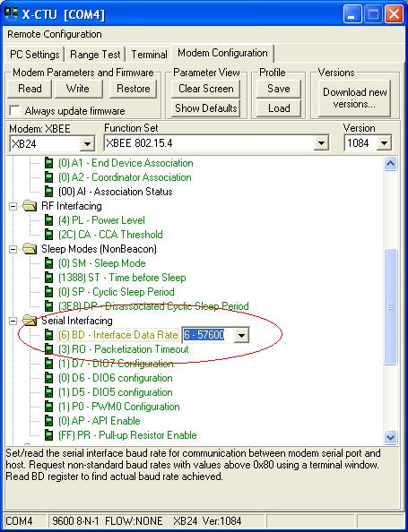Select the (1388) ST - Time before Sleep row
The width and height of the screenshot is (408, 532).
point(122,278)
